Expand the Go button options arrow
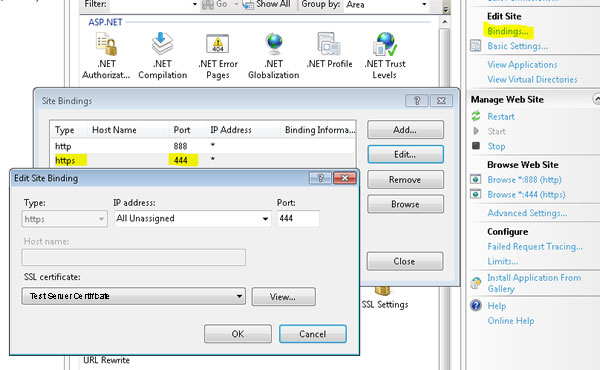Viewport: 600px width, 370px height. (236, 5)
